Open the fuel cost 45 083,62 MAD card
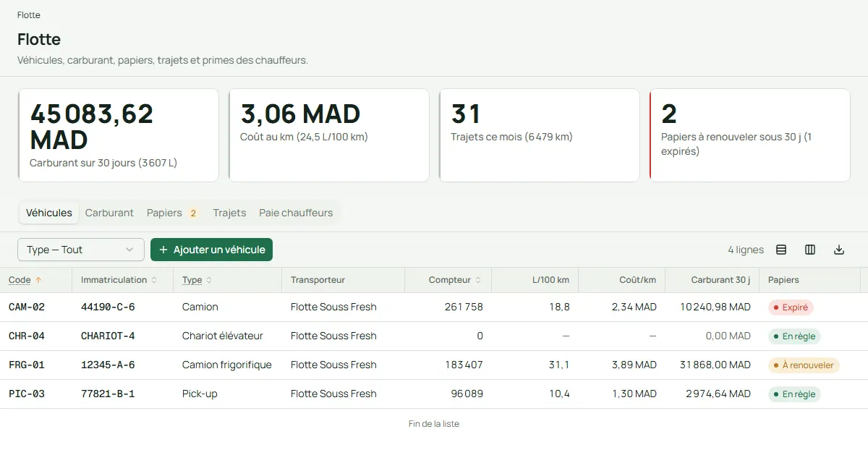 [119, 135]
